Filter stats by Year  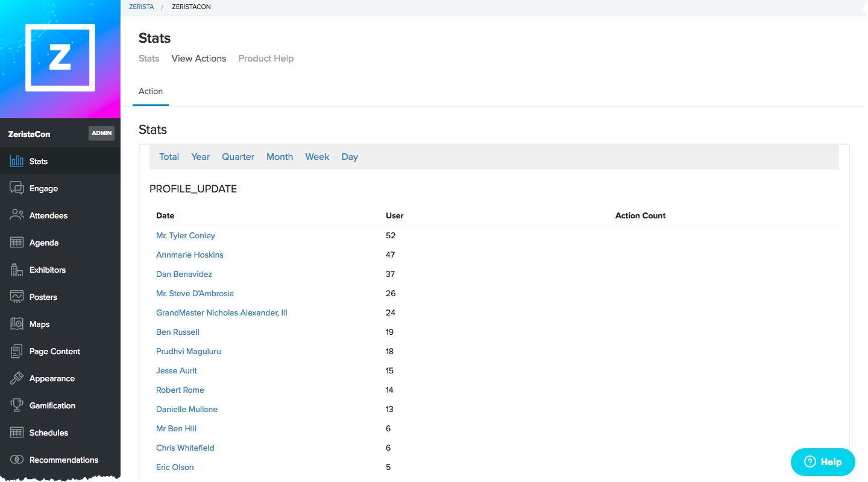[x=200, y=157]
